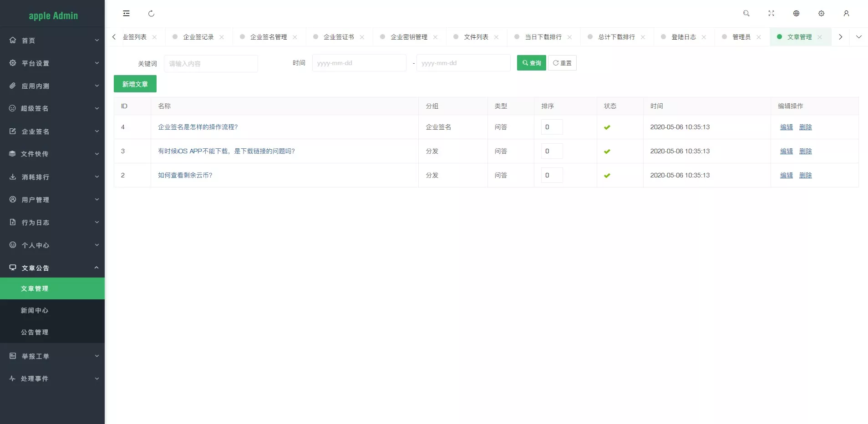The image size is (868, 424).
Task: Collapse the sidebar with the hamburger icon
Action: point(126,13)
